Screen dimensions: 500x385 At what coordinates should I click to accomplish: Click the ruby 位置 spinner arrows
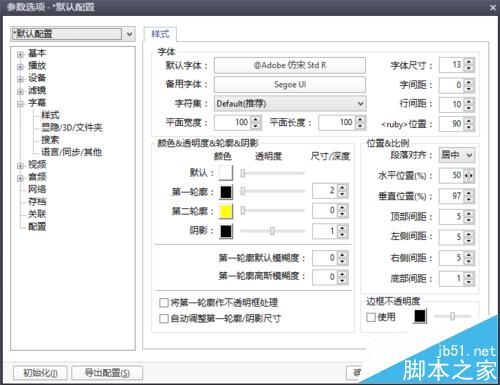pos(469,124)
